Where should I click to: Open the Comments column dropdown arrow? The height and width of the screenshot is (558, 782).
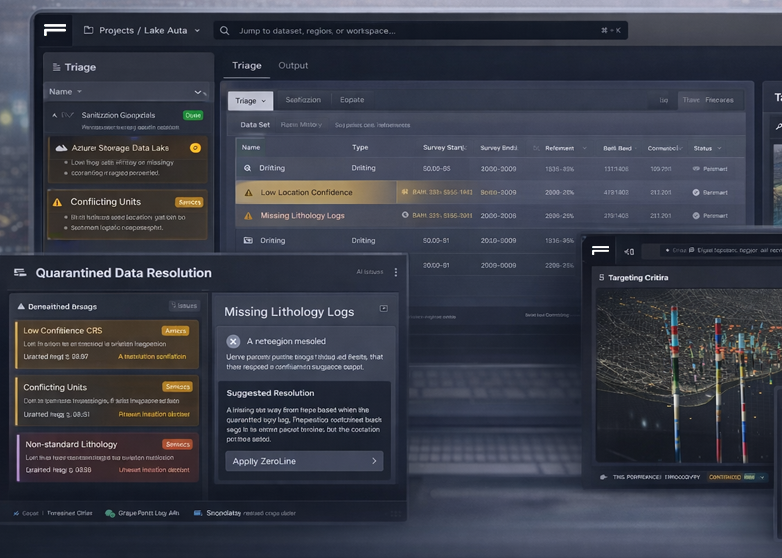681,148
